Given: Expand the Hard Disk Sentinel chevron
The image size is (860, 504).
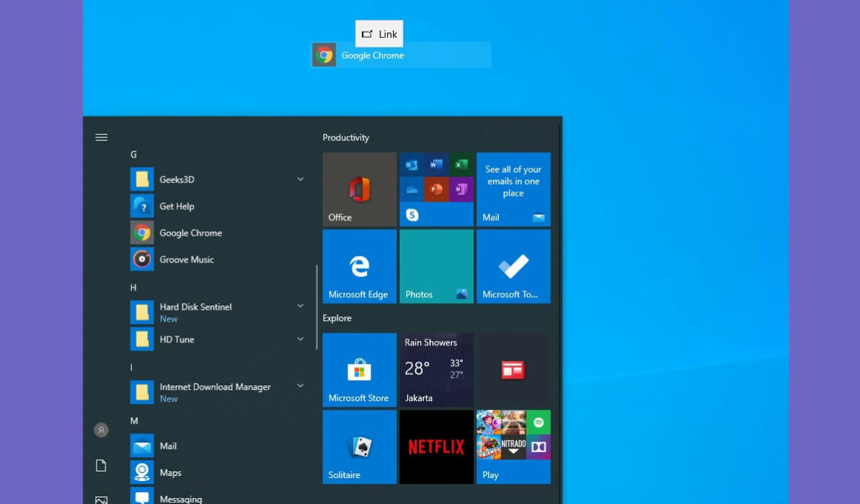Looking at the screenshot, I should pos(300,306).
